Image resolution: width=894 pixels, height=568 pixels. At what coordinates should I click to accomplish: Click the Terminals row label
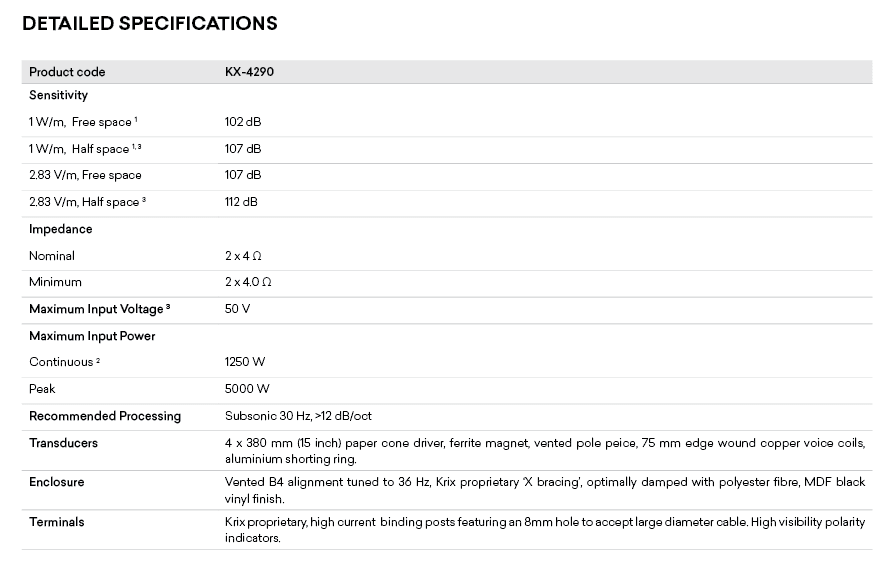click(x=56, y=522)
